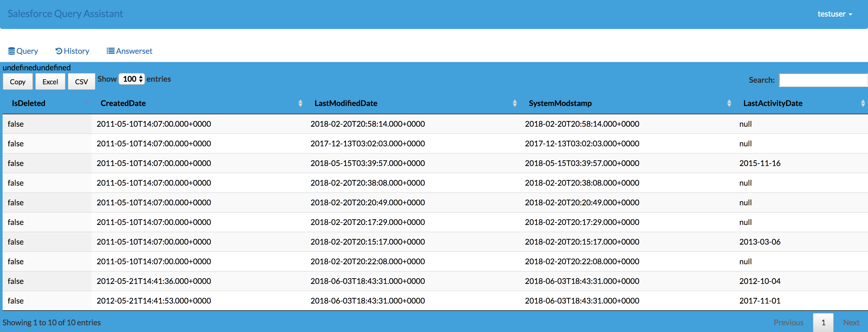Click the Query database icon
Viewport: 868px width, 332px height.
point(11,51)
